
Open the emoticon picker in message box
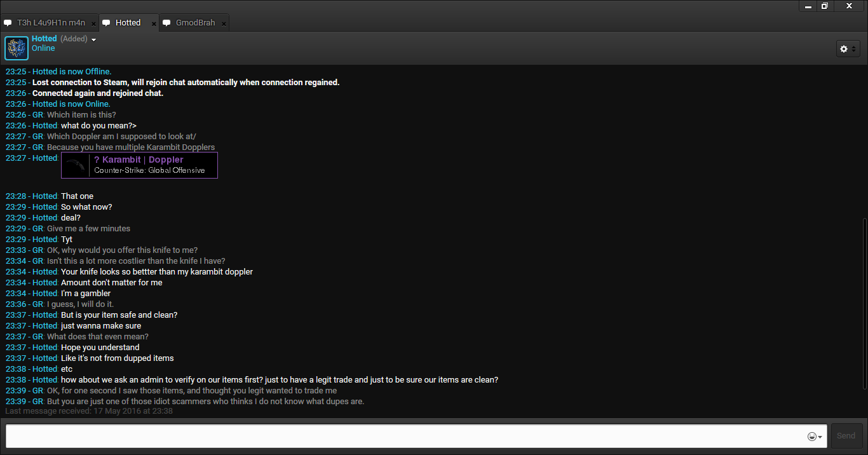click(x=814, y=437)
